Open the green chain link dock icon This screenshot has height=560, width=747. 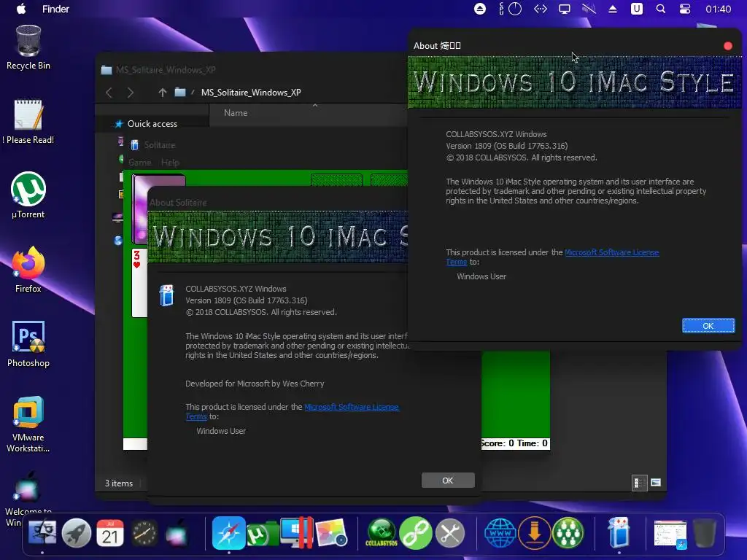pos(416,533)
